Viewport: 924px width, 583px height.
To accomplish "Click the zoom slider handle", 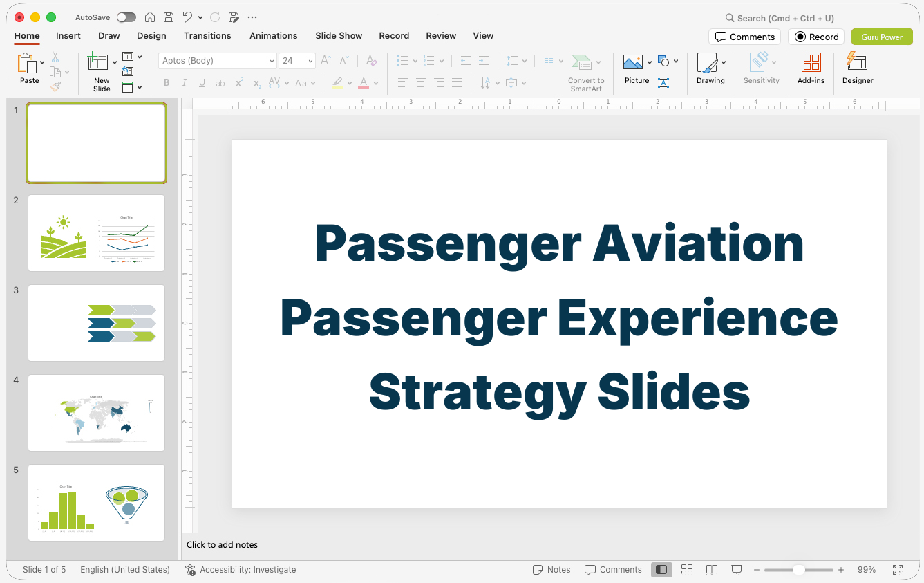I will [x=798, y=570].
